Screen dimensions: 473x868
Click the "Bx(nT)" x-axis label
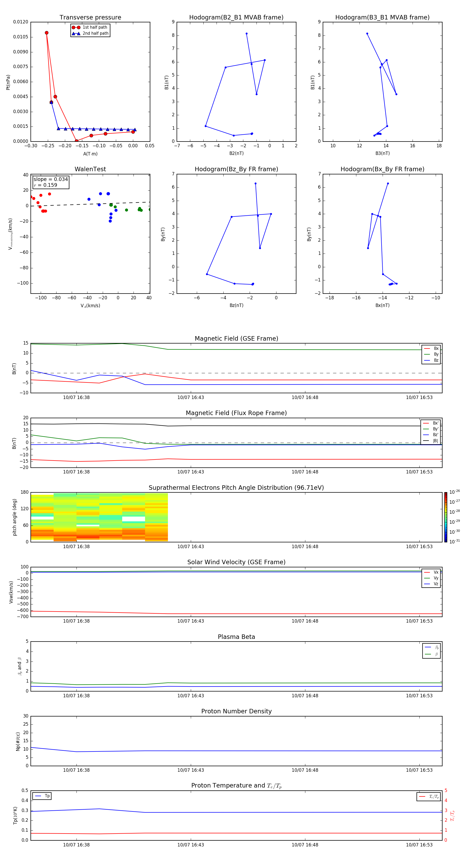coord(382,305)
